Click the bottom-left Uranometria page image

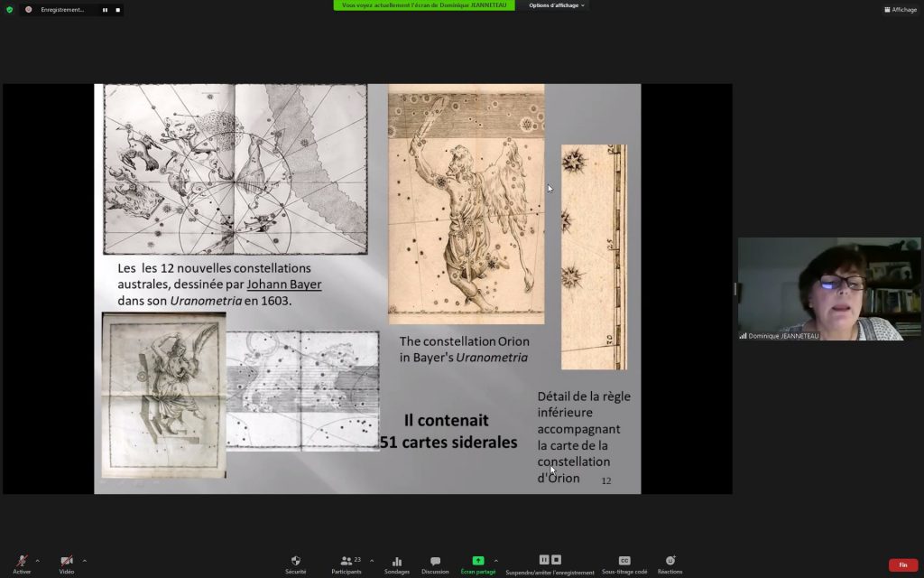coord(164,396)
